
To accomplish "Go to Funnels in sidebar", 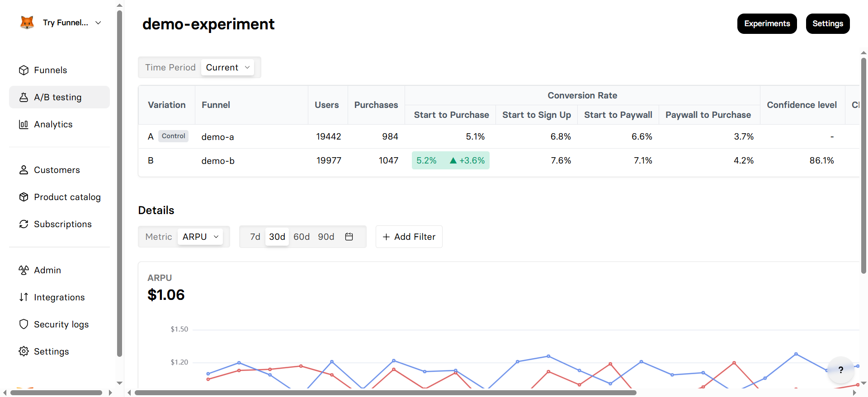I will pyautogui.click(x=59, y=70).
